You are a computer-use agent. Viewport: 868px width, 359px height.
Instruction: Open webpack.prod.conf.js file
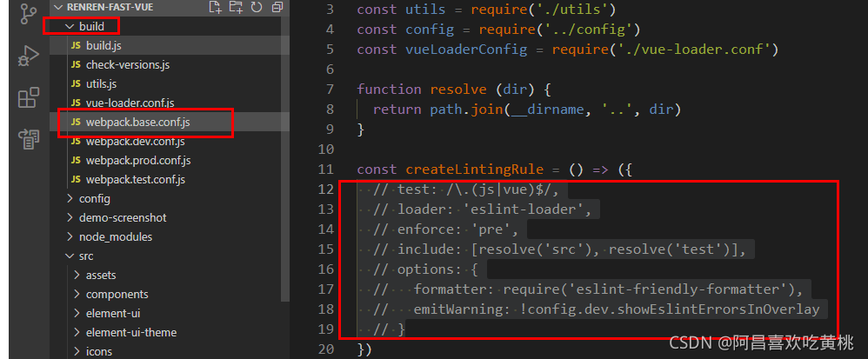(x=138, y=161)
